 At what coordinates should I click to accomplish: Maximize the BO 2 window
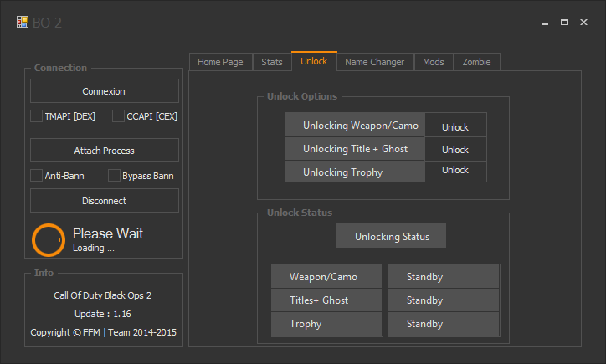[x=564, y=23]
